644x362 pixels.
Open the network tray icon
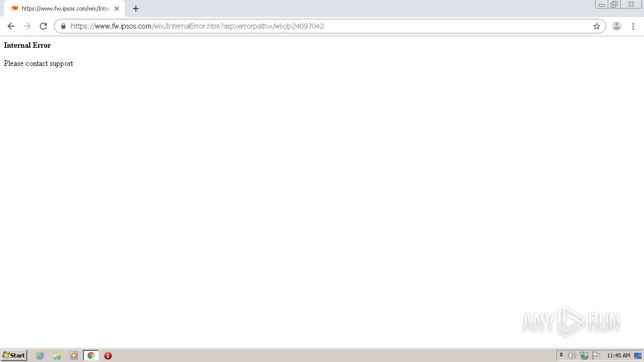coord(584,355)
